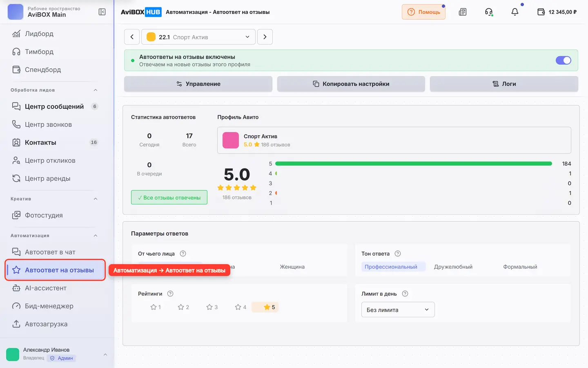Toggle 1-star rating filter
The height and width of the screenshot is (368, 588).
[x=156, y=307]
